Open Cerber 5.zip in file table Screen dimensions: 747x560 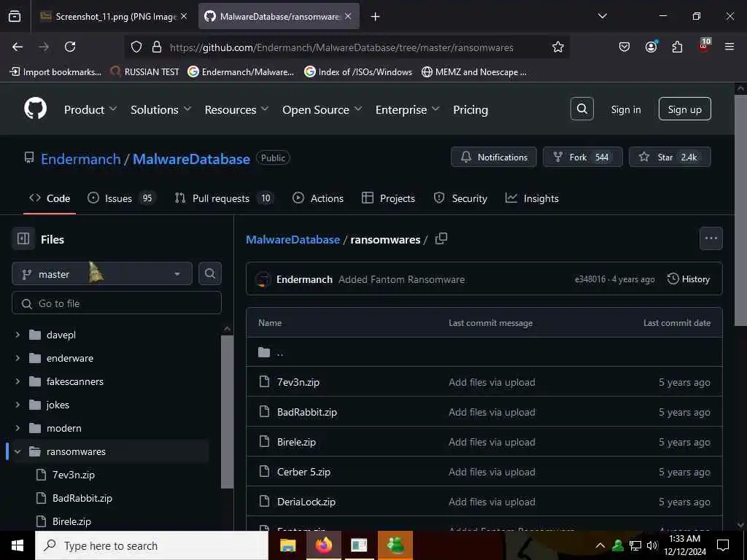point(303,472)
